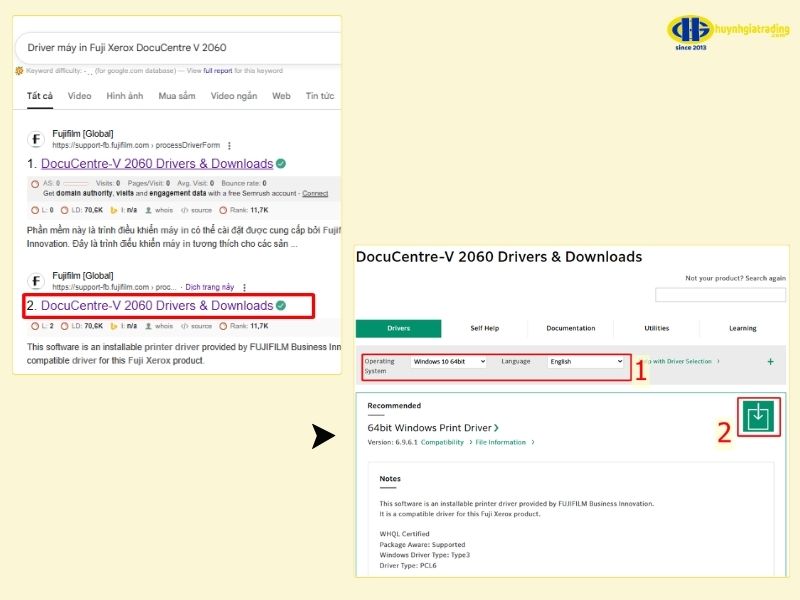
Task: Switch to the Video search tab
Action: pos(79,96)
